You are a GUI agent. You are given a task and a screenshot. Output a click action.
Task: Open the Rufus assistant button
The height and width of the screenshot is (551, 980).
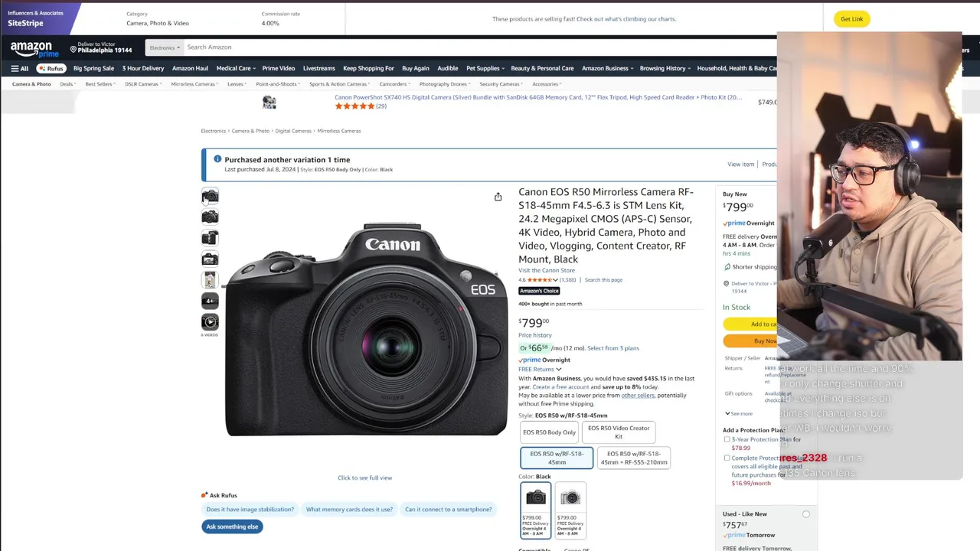[51, 68]
